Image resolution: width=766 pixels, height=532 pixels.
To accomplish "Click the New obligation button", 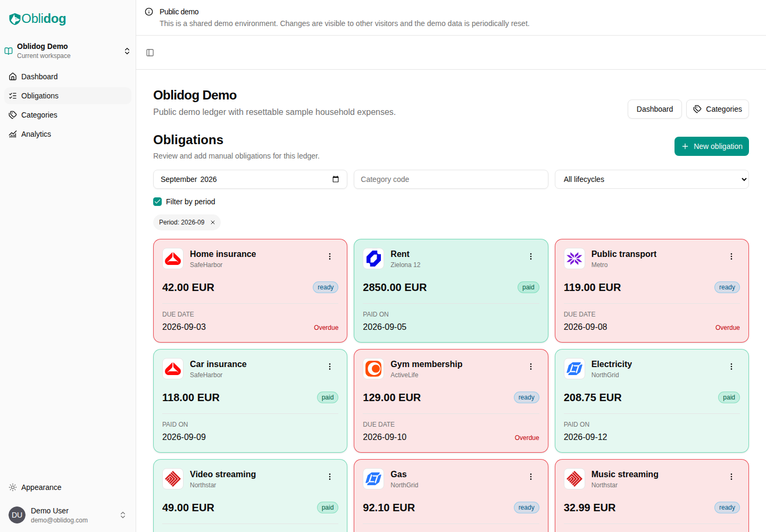I will click(712, 146).
